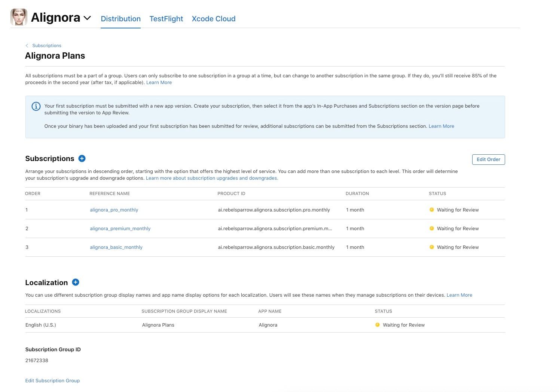Add a new subscription with plus icon
The width and height of the screenshot is (559, 392).
tap(82, 158)
